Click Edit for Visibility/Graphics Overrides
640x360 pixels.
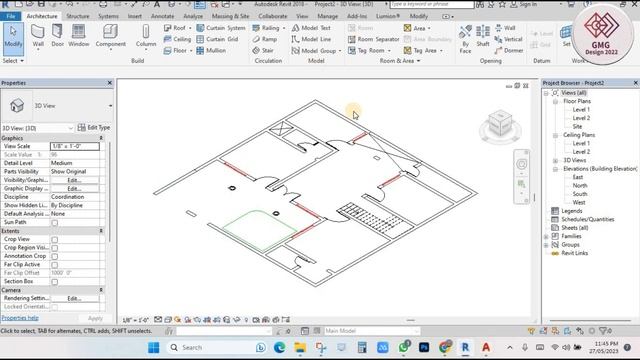(x=74, y=180)
